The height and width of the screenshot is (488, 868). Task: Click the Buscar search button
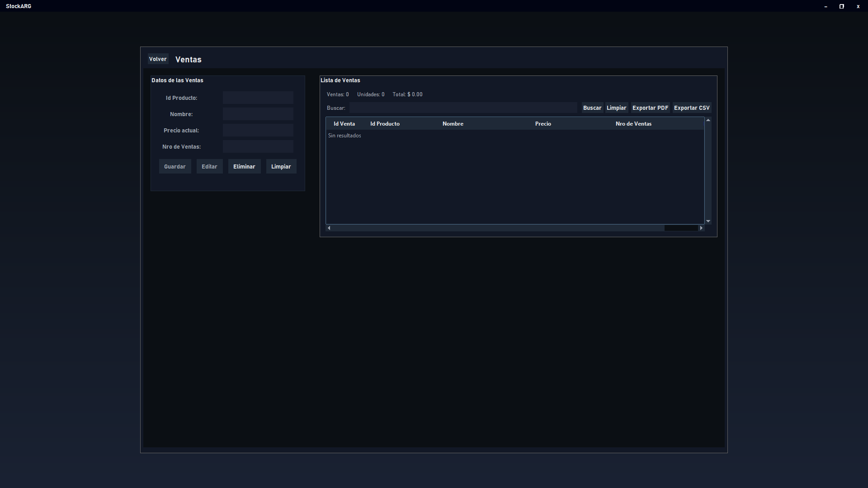pos(592,108)
